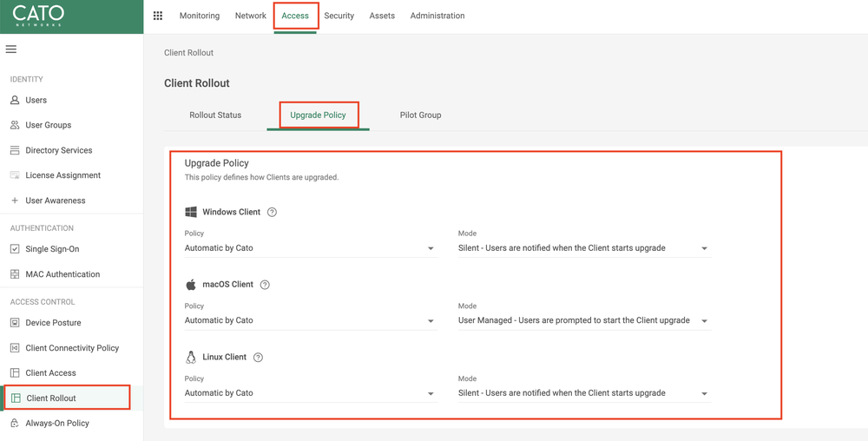This screenshot has height=441, width=868.
Task: Click the Always-On Policy lock icon
Action: (x=15, y=424)
